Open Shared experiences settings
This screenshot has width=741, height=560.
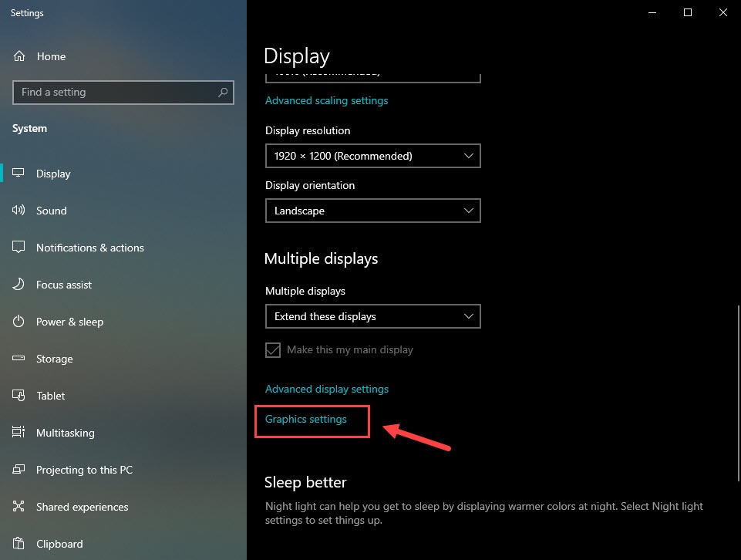[83, 507]
